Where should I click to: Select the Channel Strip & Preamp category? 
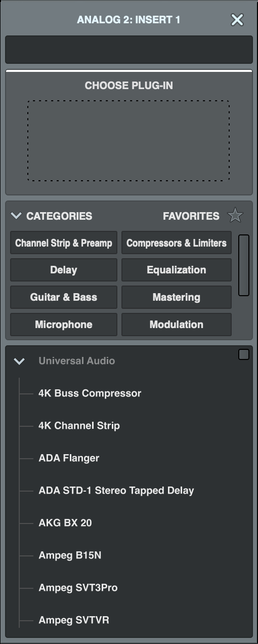[x=64, y=243]
